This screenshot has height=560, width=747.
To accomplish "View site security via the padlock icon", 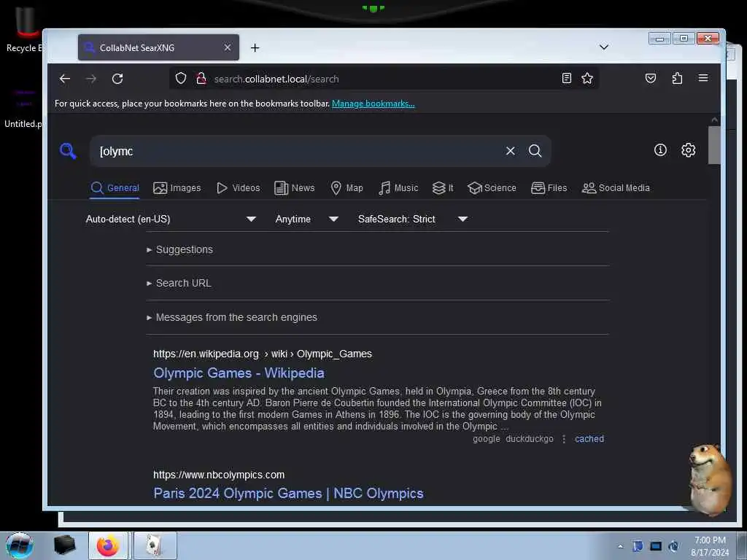I will click(x=201, y=78).
